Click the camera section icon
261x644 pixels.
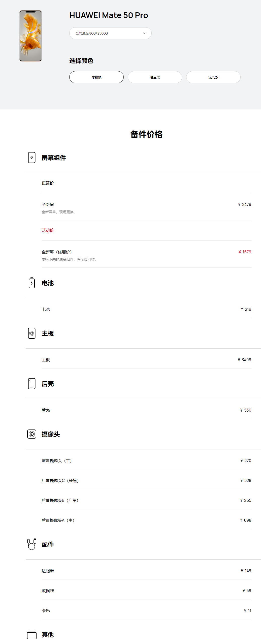point(32,434)
